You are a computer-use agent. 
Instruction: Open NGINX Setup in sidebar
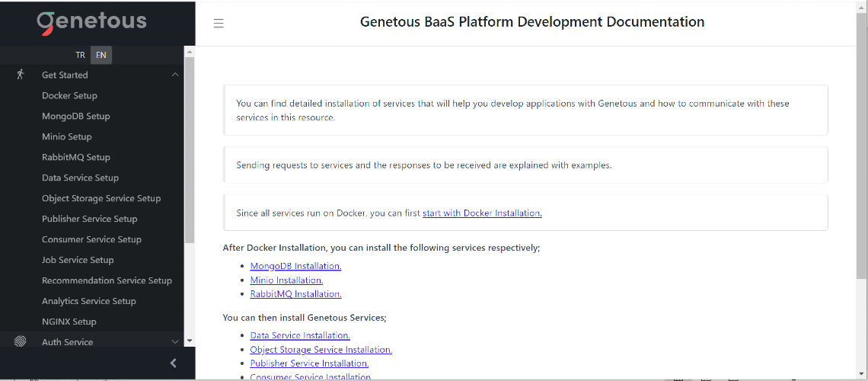(x=69, y=322)
